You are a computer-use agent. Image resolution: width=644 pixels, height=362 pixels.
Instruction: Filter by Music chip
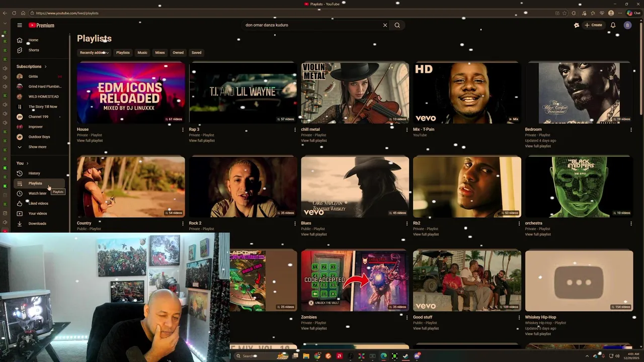(x=142, y=53)
